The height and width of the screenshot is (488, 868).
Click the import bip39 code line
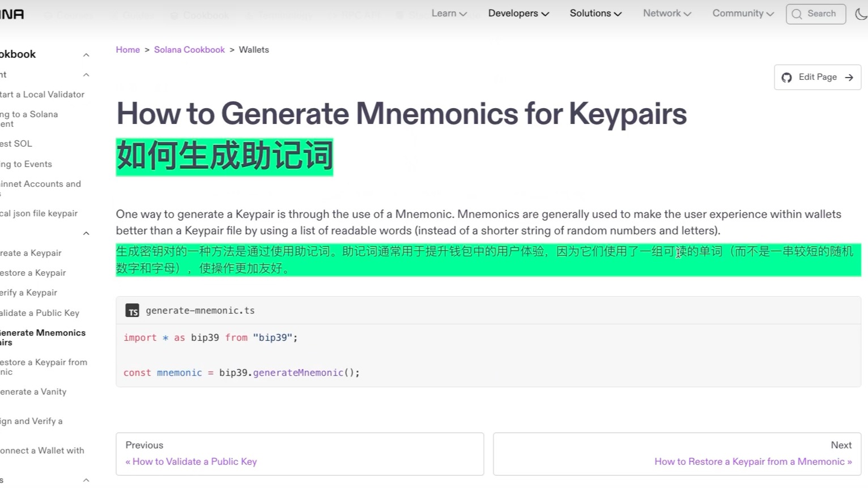210,337
